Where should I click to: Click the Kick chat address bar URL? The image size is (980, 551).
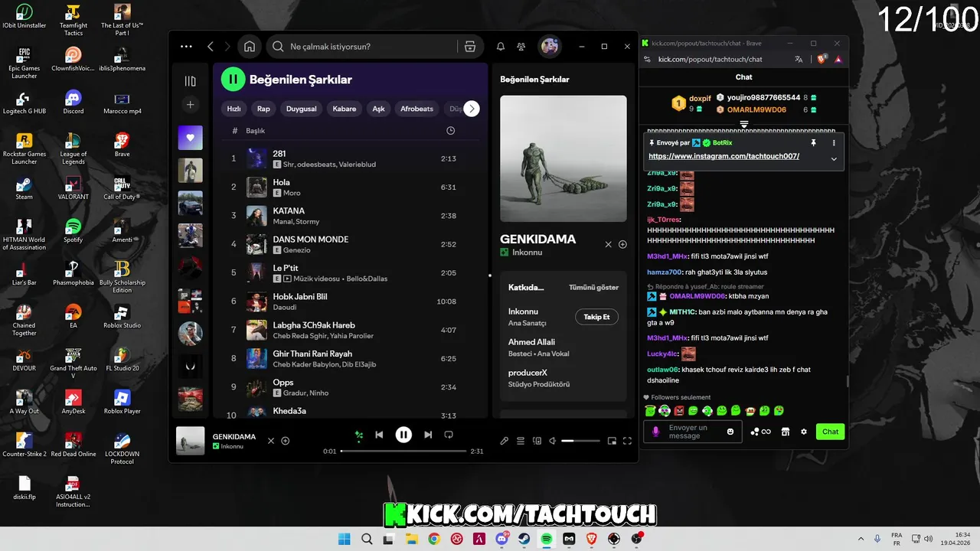[x=710, y=59]
